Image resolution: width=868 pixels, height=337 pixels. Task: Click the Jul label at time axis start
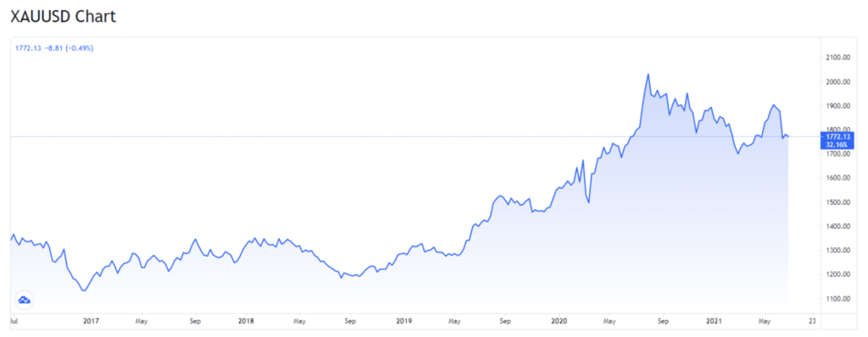(14, 320)
